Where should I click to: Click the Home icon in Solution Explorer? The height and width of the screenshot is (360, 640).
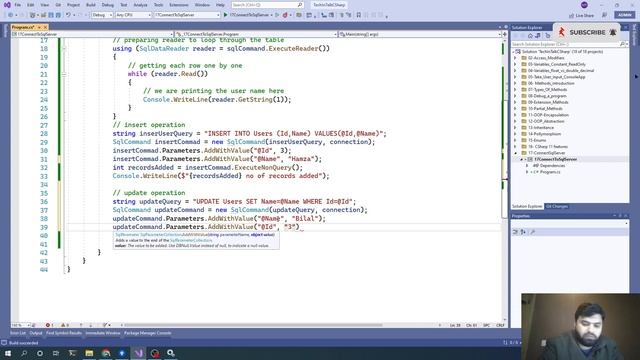coord(530,36)
